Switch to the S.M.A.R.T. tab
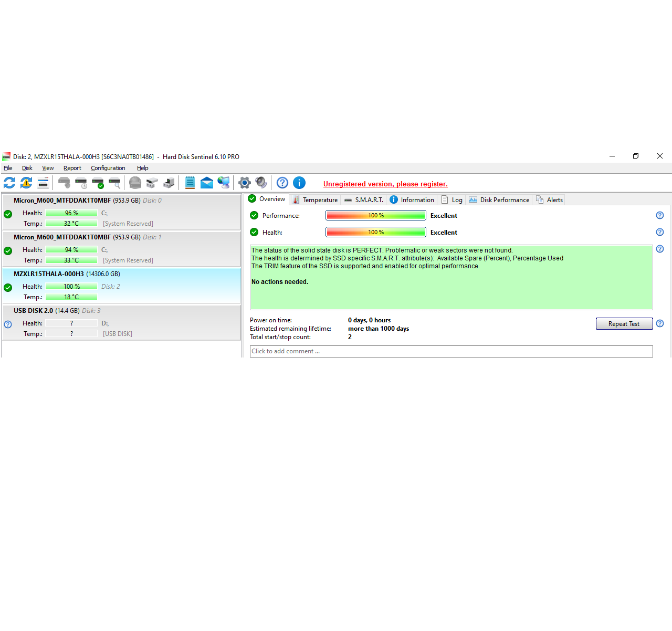This screenshot has height=631, width=672. click(364, 199)
